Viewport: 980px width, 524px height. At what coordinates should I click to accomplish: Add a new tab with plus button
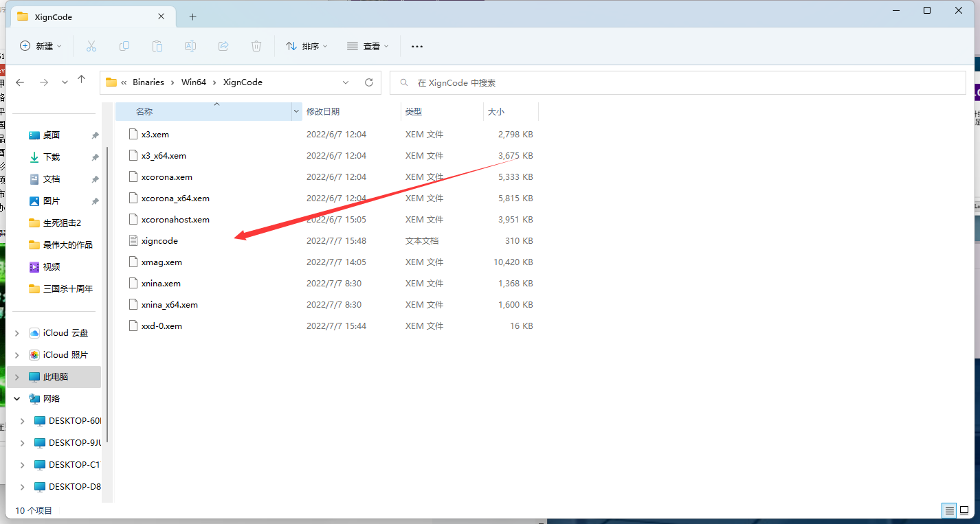(x=193, y=16)
